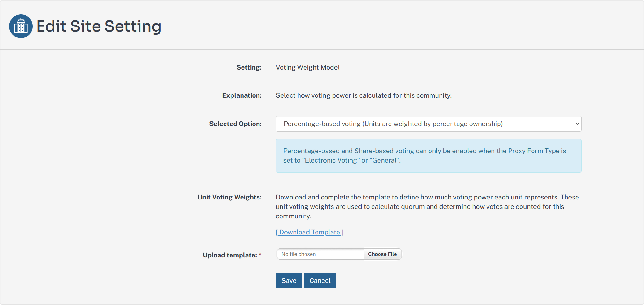Viewport: 644px width, 305px height.
Task: Save the site setting
Action: (289, 281)
